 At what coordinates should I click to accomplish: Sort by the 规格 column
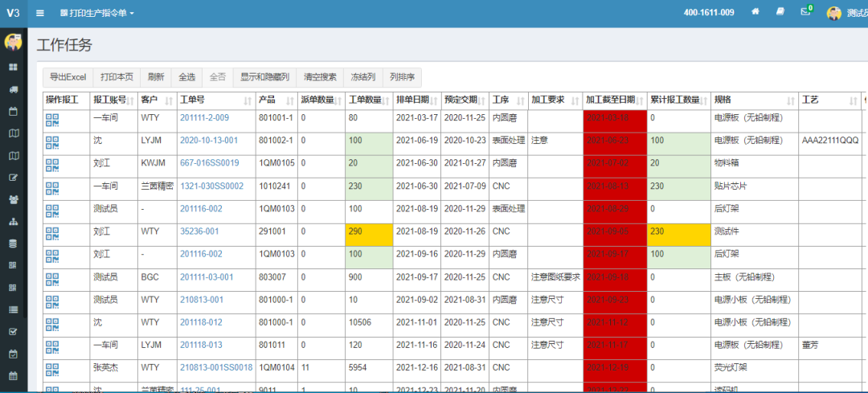(x=755, y=100)
